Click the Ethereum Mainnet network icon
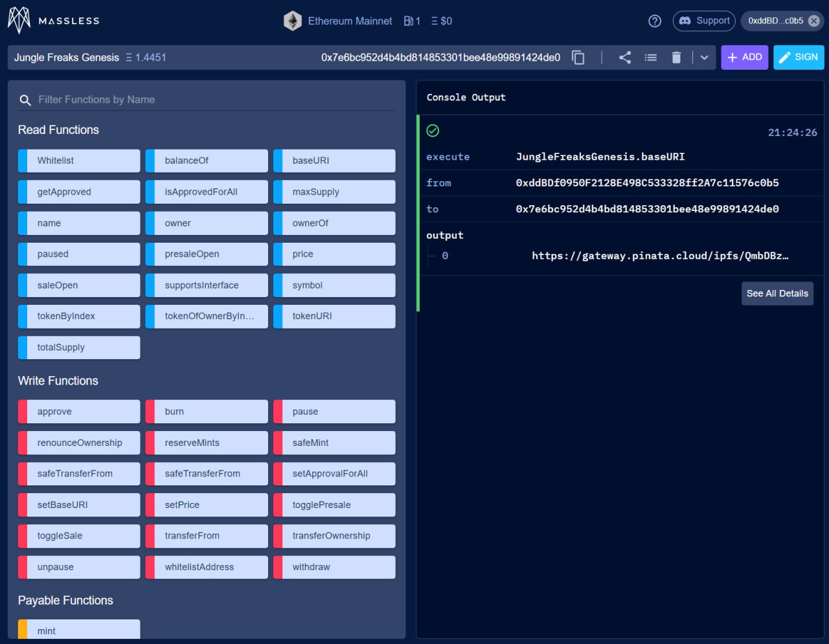The width and height of the screenshot is (829, 644). coord(293,21)
